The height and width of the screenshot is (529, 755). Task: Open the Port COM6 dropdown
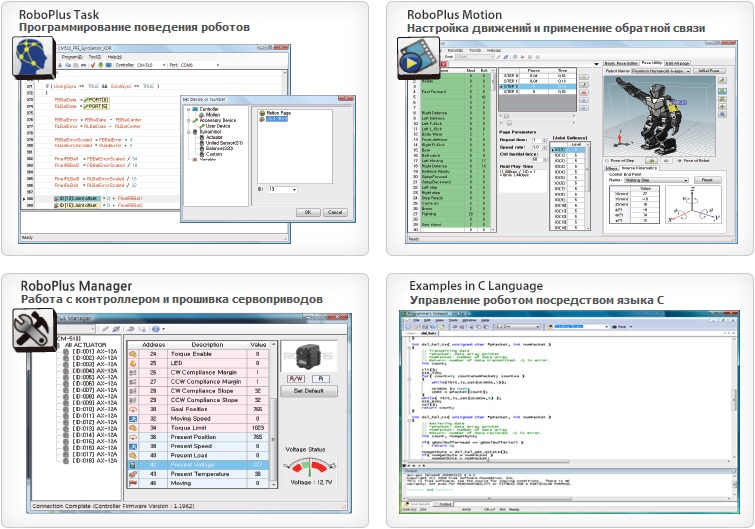218,65
